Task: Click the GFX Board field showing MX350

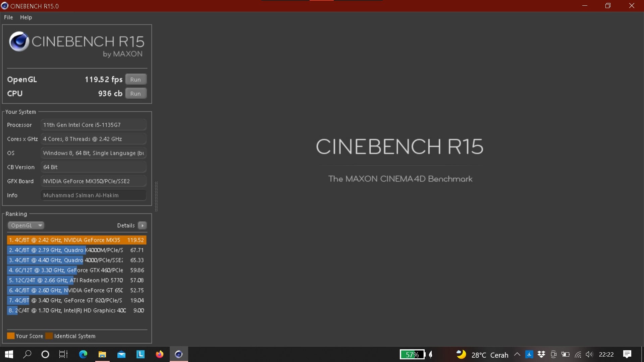Action: (93, 181)
